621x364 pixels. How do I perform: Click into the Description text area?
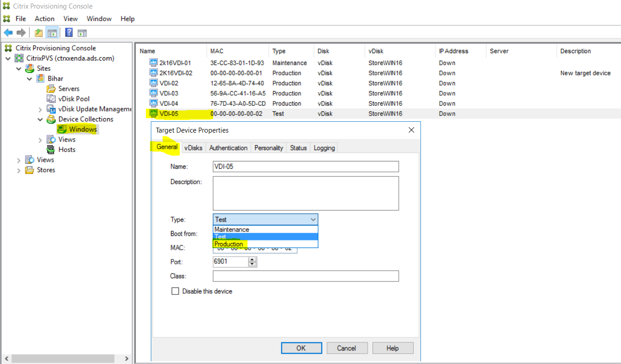(306, 193)
